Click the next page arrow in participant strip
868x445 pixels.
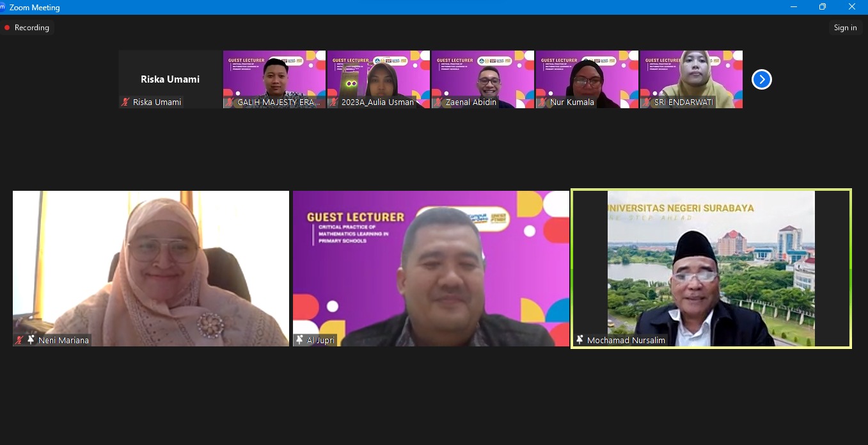(x=761, y=79)
